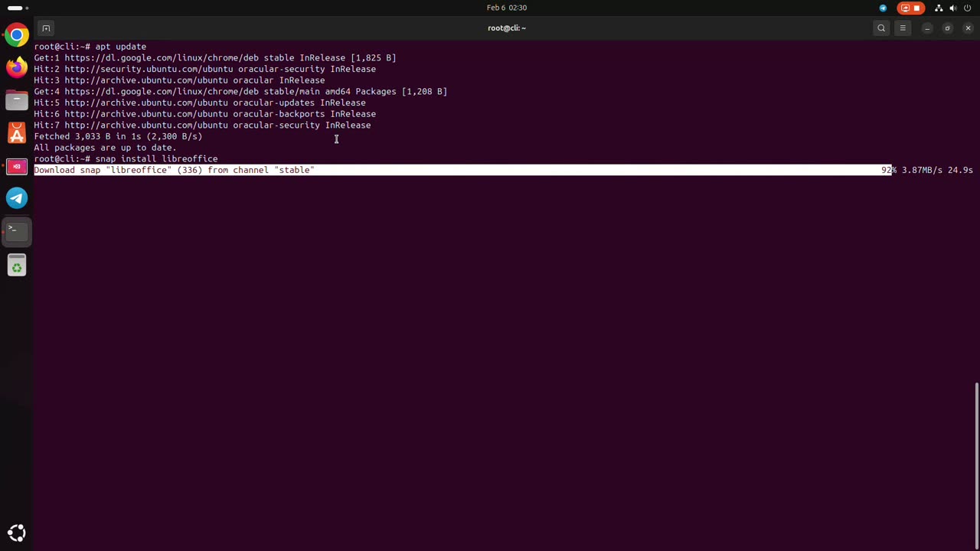Show Applications via Ubuntu logo

click(17, 533)
